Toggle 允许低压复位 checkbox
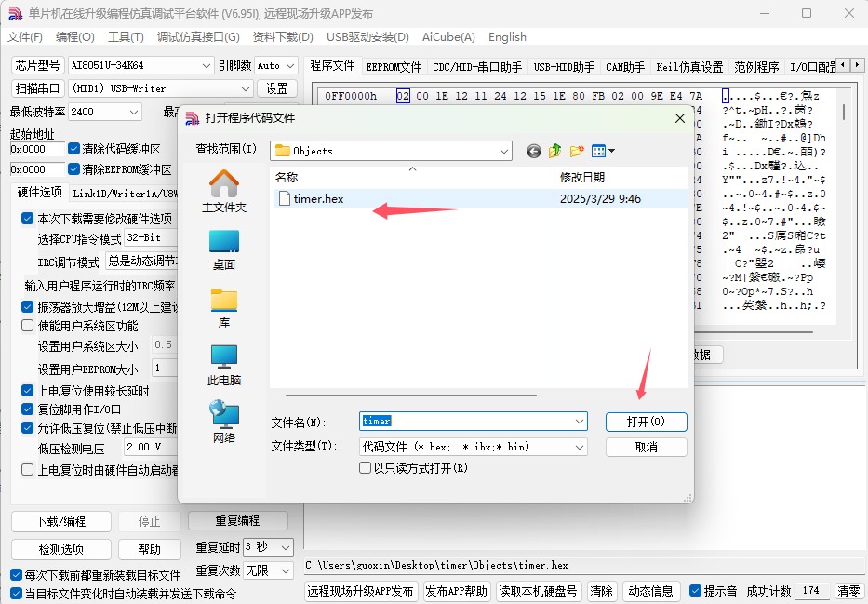This screenshot has height=604, width=868. click(x=28, y=427)
